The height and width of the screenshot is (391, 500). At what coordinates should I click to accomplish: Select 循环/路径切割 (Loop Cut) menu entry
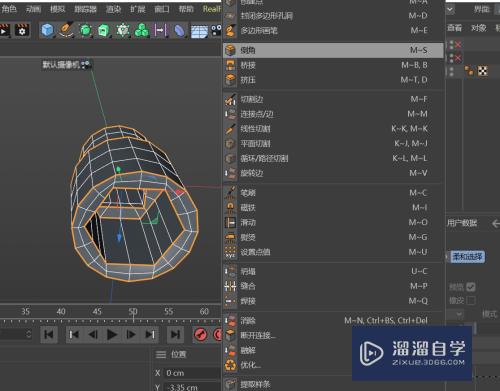click(333, 158)
